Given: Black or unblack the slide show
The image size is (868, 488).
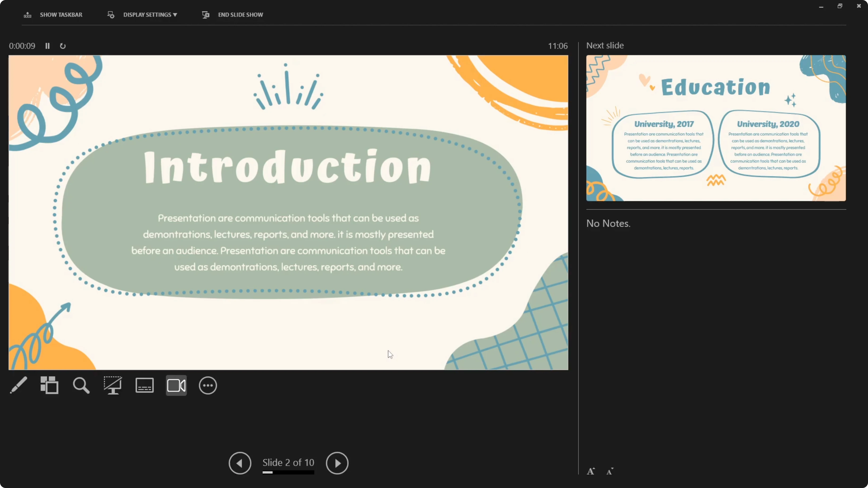Looking at the screenshot, I should pos(113,385).
